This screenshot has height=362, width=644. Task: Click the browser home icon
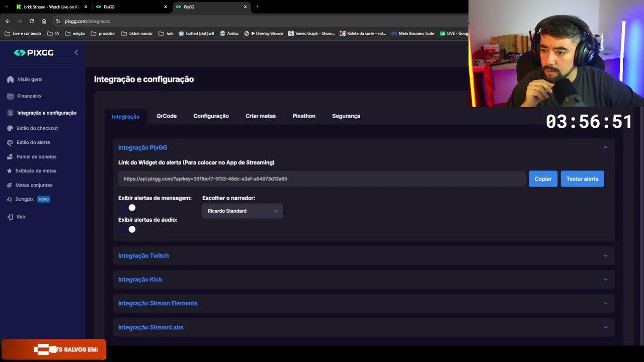point(44,21)
